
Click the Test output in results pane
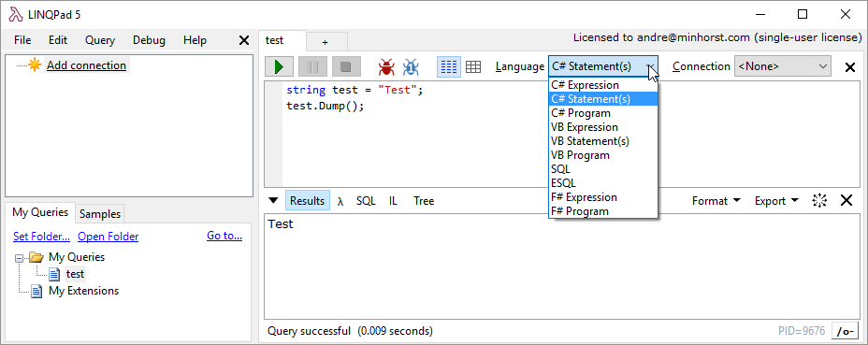point(280,224)
